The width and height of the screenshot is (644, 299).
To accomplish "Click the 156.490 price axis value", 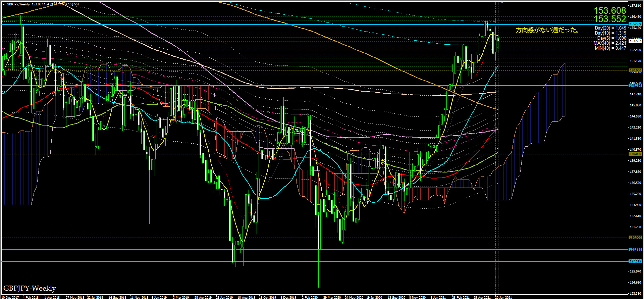I will pos(636,17).
